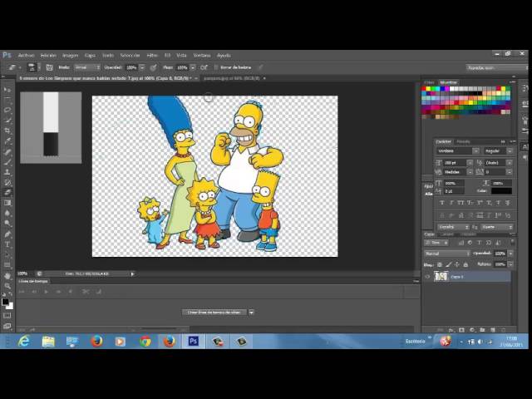The width and height of the screenshot is (532, 399).
Task: Click the Quick Mask mode icon
Action: click(x=7, y=316)
